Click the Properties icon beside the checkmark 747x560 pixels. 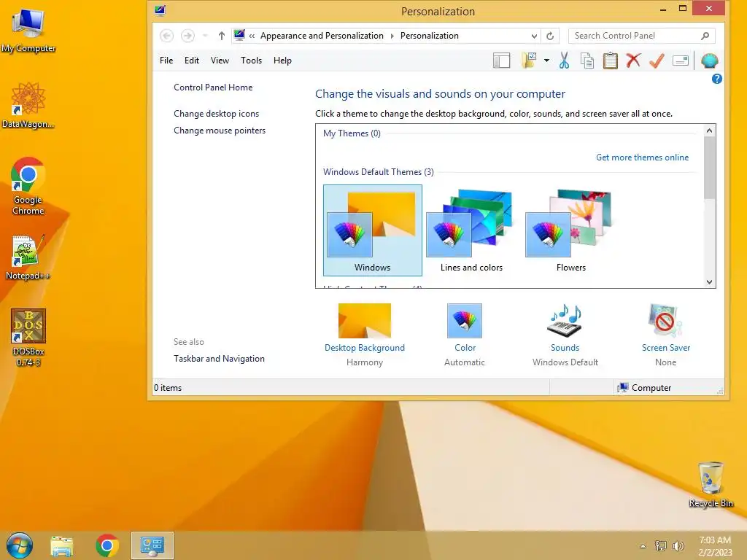681,61
